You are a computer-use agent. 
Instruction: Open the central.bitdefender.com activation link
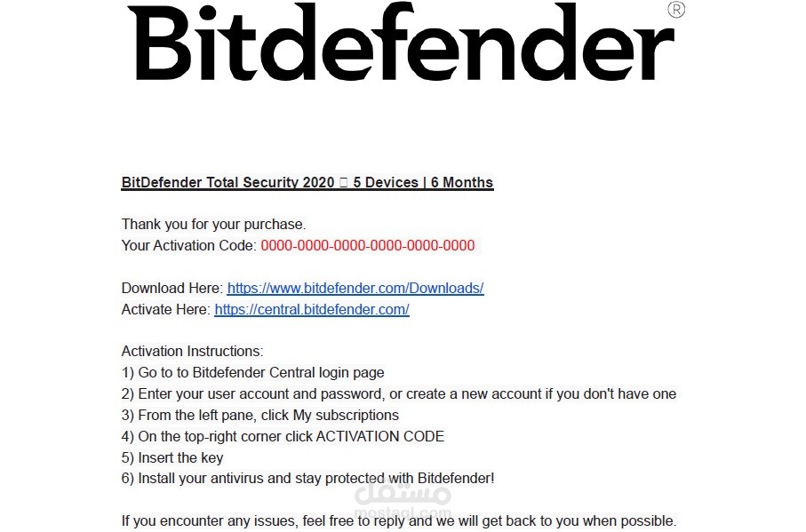click(x=312, y=310)
